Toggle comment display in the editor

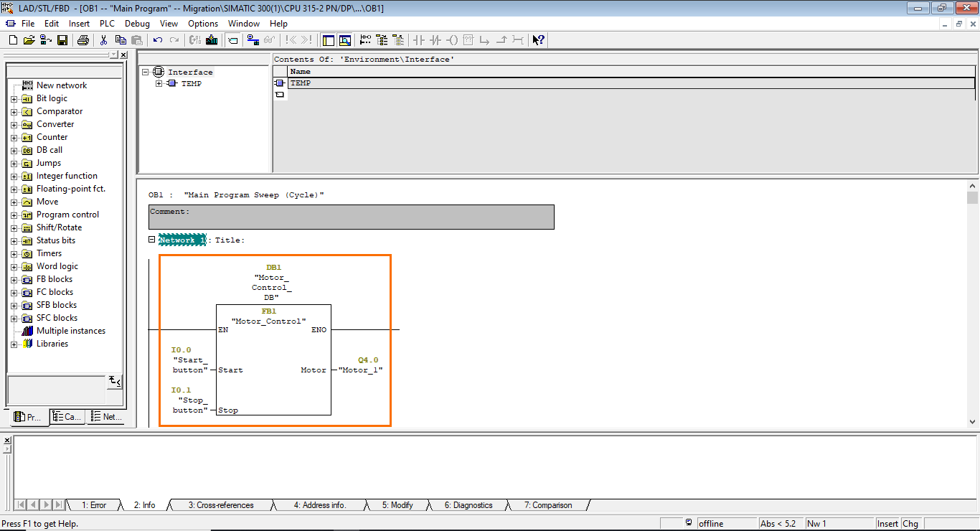click(x=232, y=40)
